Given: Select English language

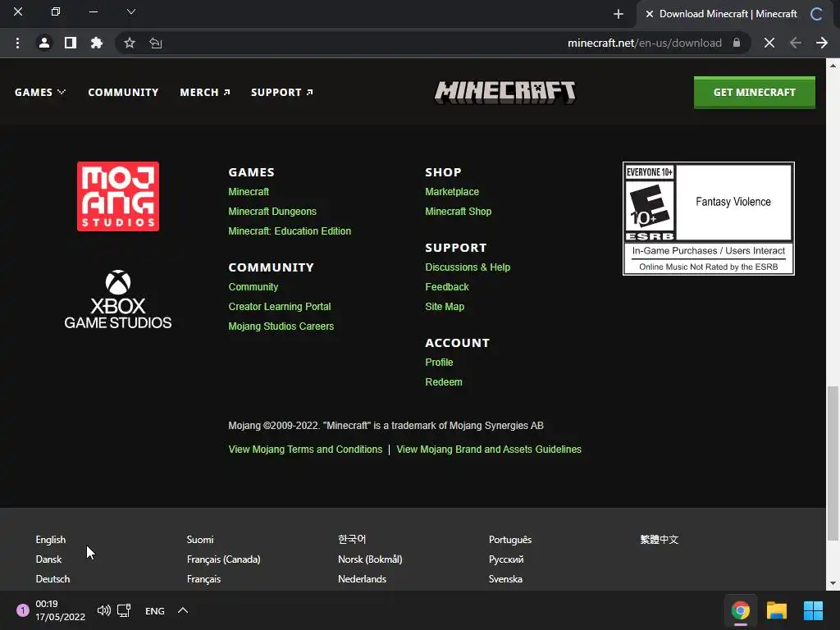Looking at the screenshot, I should pyautogui.click(x=50, y=540).
